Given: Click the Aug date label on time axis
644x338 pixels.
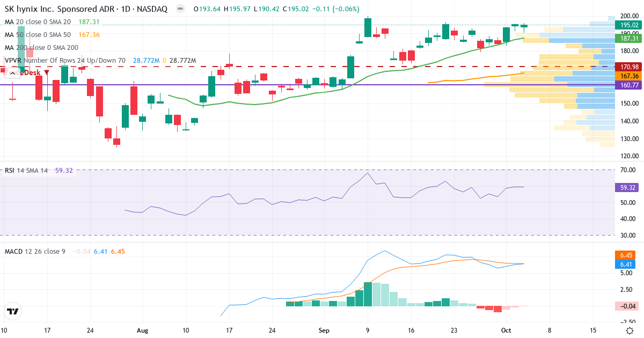Looking at the screenshot, I should coord(142,330).
